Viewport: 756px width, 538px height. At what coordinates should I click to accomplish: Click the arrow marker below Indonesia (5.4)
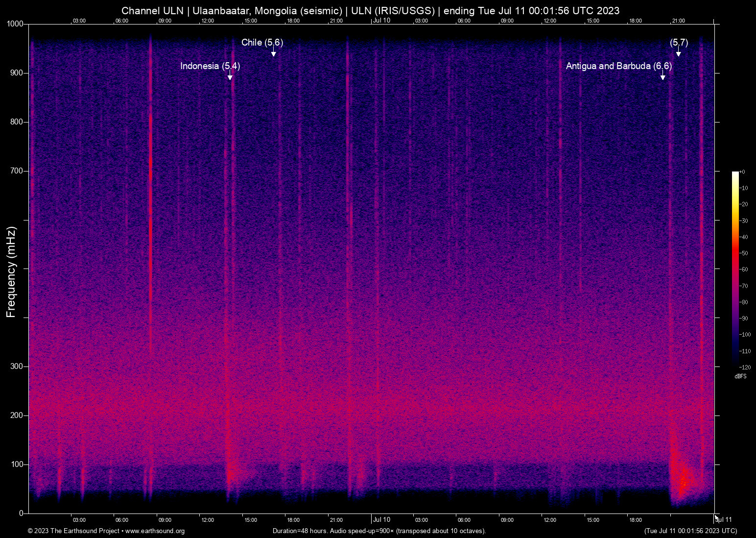(x=230, y=77)
